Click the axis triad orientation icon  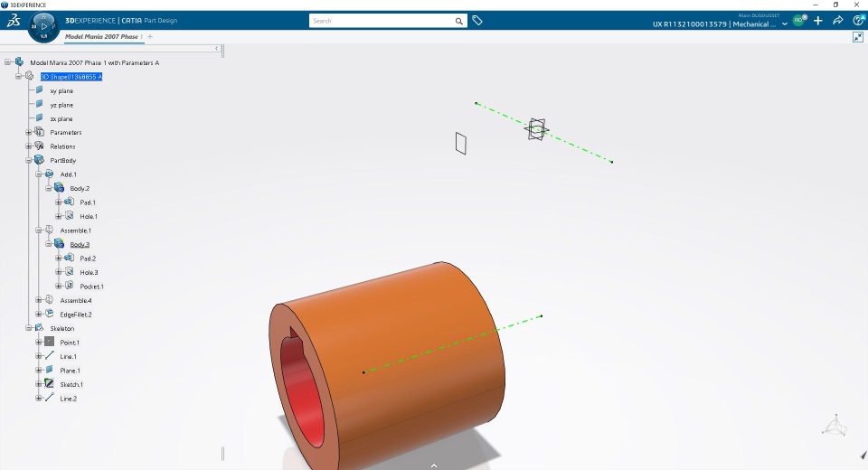(835, 426)
